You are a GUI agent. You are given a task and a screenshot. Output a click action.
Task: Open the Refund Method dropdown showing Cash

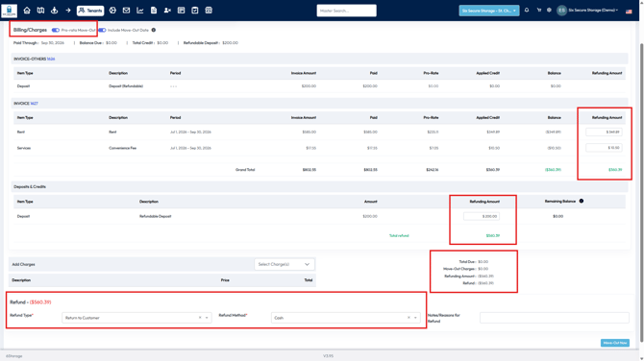tap(345, 318)
